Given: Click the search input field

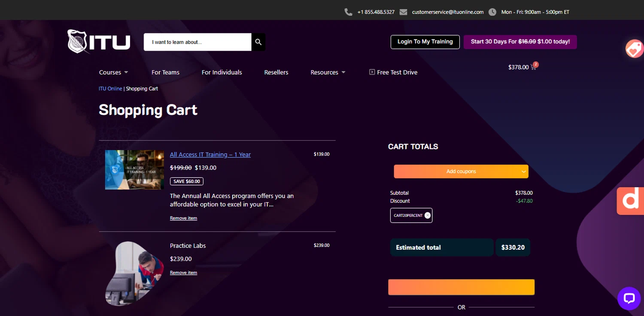Looking at the screenshot, I should 197,42.
